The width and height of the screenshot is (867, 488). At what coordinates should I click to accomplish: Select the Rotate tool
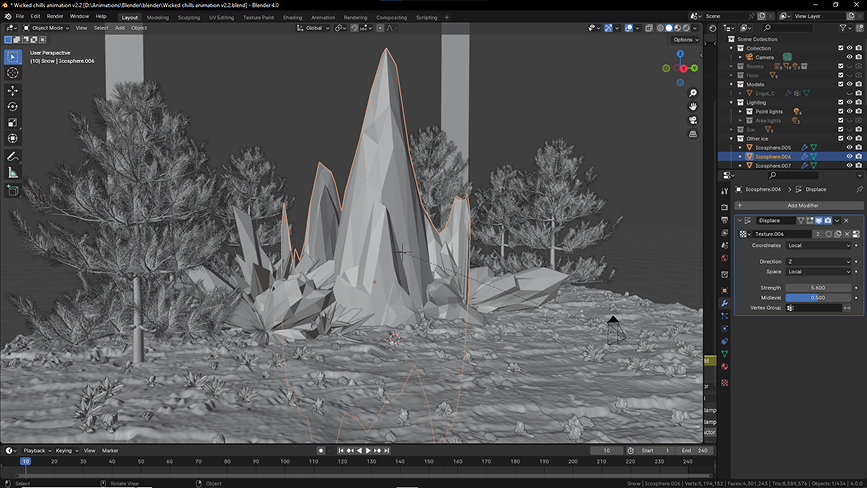click(x=13, y=106)
